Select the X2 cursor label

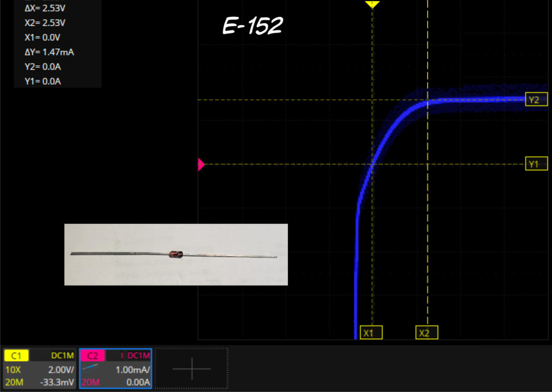[427, 333]
